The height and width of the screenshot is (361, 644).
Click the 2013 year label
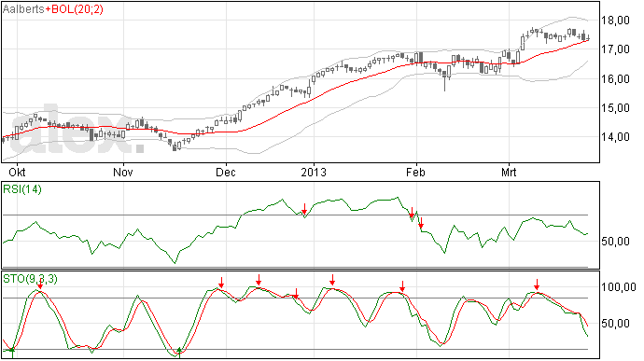pos(314,172)
